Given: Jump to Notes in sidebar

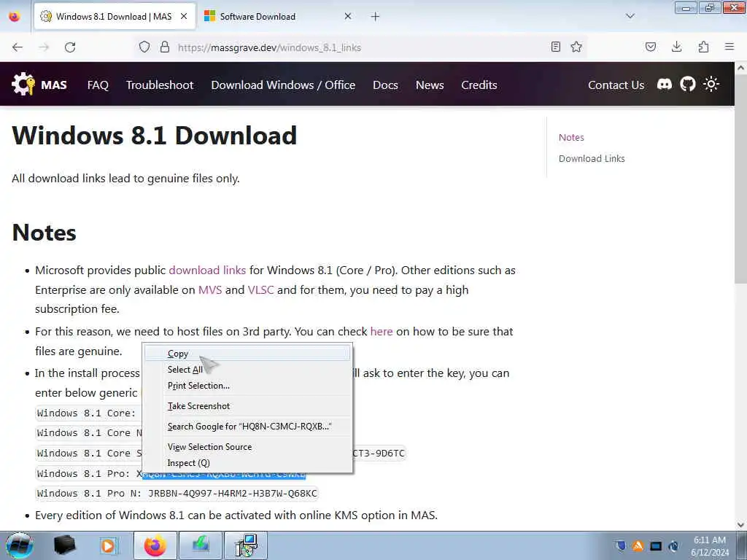Looking at the screenshot, I should tap(571, 137).
